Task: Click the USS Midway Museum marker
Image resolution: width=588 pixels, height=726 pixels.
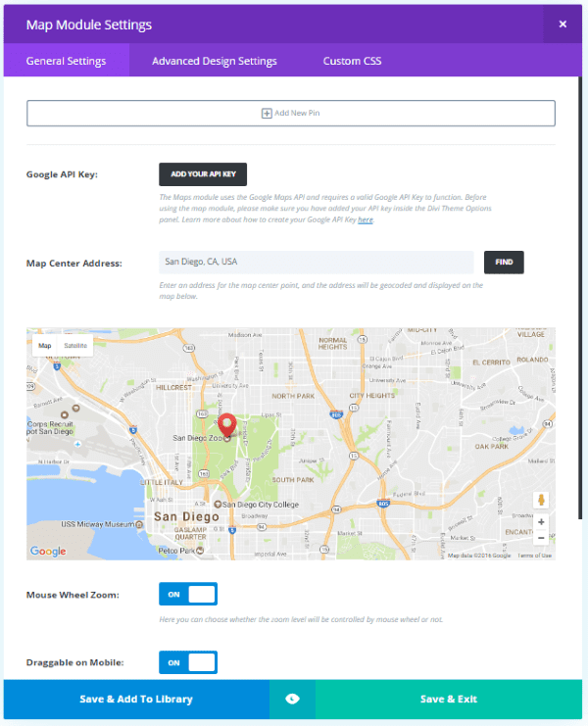Action: tap(139, 524)
